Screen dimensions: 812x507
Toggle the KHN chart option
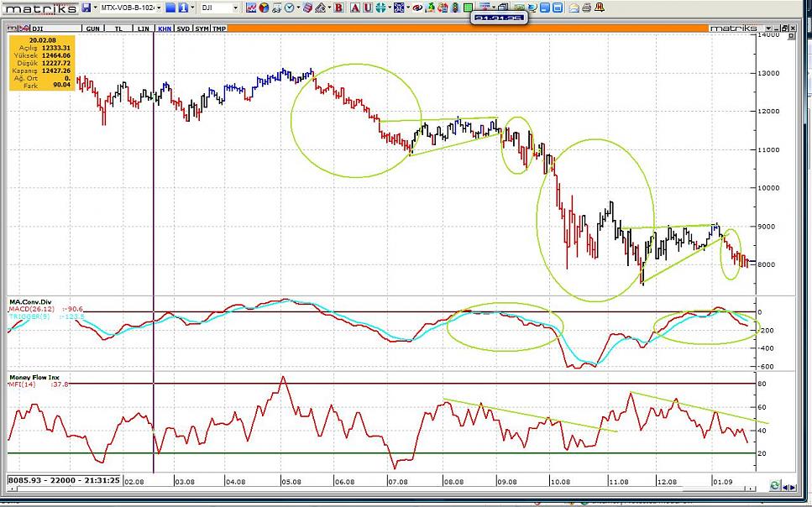(164, 29)
